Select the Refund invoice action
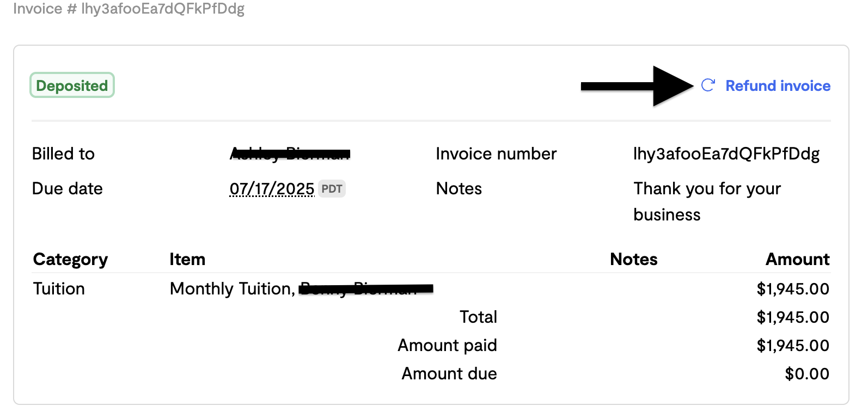The width and height of the screenshot is (868, 418). coord(778,85)
